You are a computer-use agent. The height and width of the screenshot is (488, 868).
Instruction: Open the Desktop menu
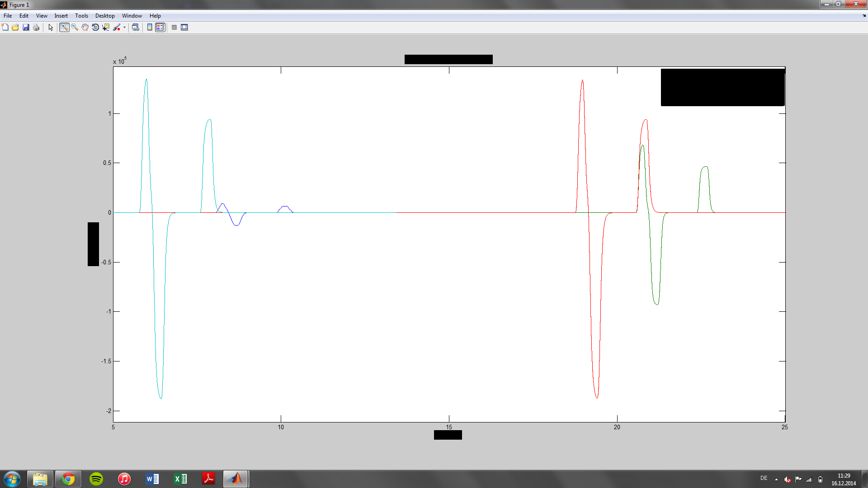point(105,16)
